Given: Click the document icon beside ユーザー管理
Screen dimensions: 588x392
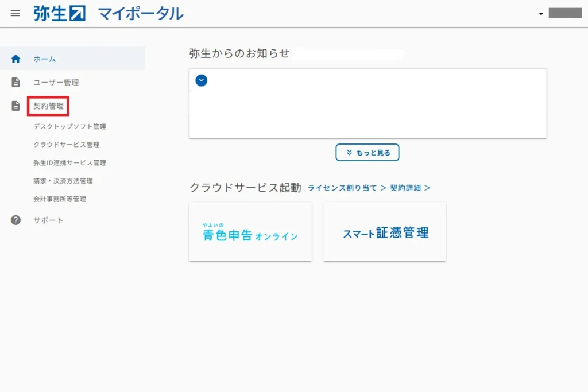Looking at the screenshot, I should click(x=16, y=83).
